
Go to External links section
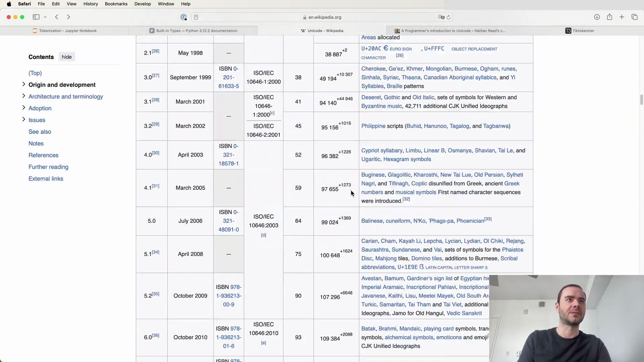click(46, 179)
